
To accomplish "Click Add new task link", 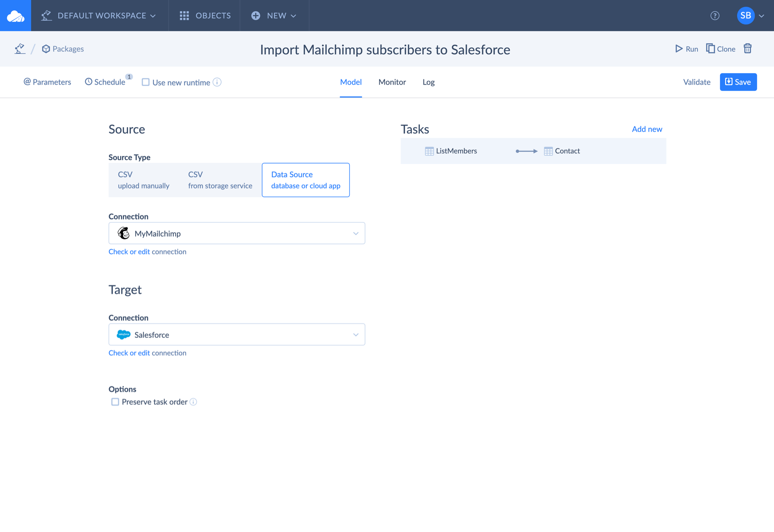I will click(x=647, y=129).
